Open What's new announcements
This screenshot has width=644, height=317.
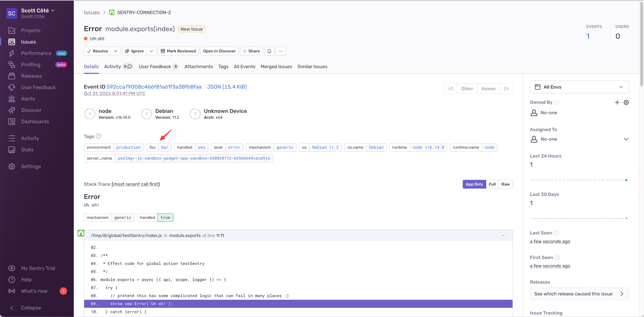[34, 291]
